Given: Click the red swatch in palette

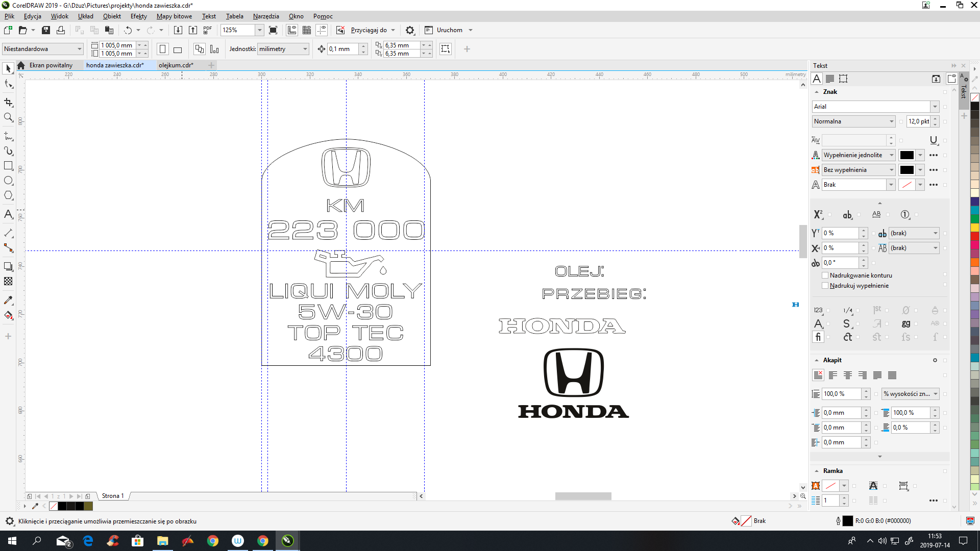Looking at the screenshot, I should [975, 236].
